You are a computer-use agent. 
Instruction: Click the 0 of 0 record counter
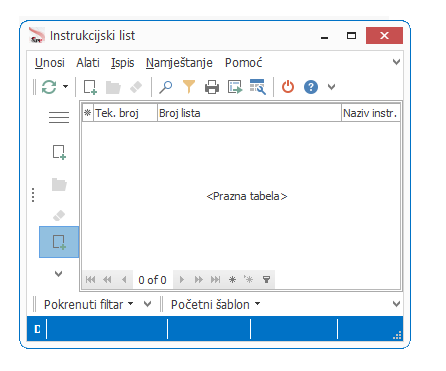152,280
